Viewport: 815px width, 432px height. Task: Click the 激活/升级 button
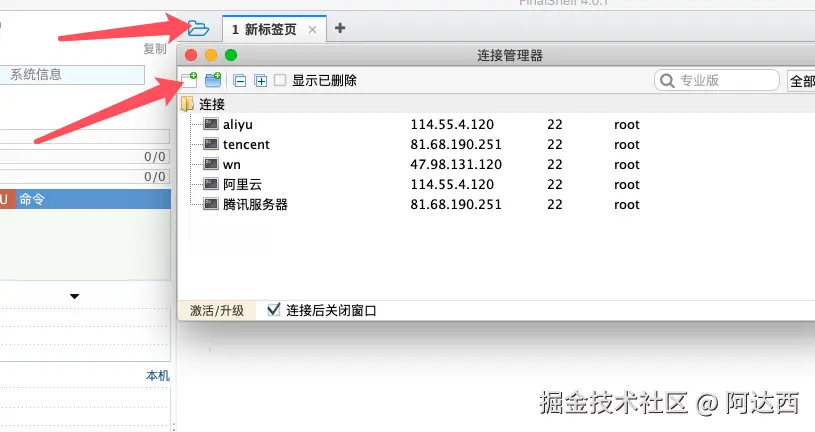217,310
